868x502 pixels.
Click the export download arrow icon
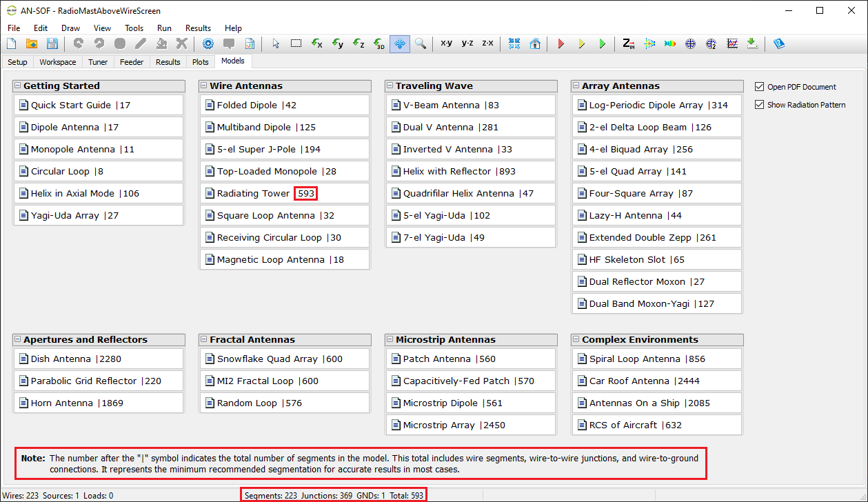click(753, 43)
